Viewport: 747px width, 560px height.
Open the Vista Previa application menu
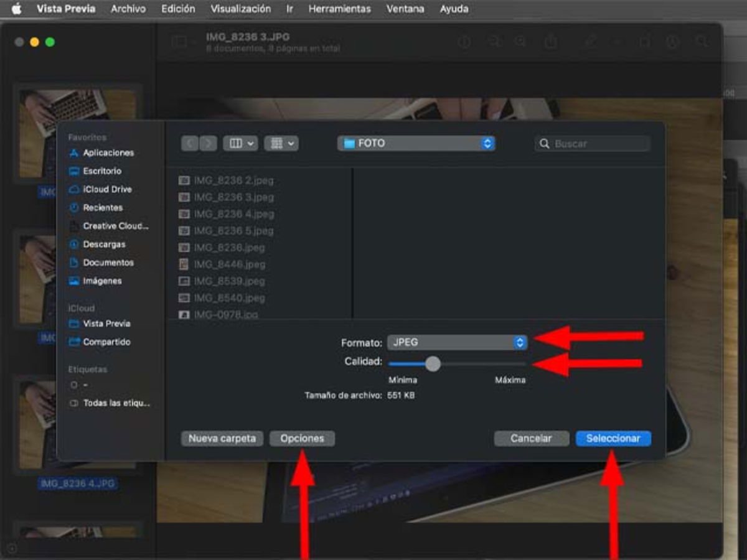click(66, 9)
